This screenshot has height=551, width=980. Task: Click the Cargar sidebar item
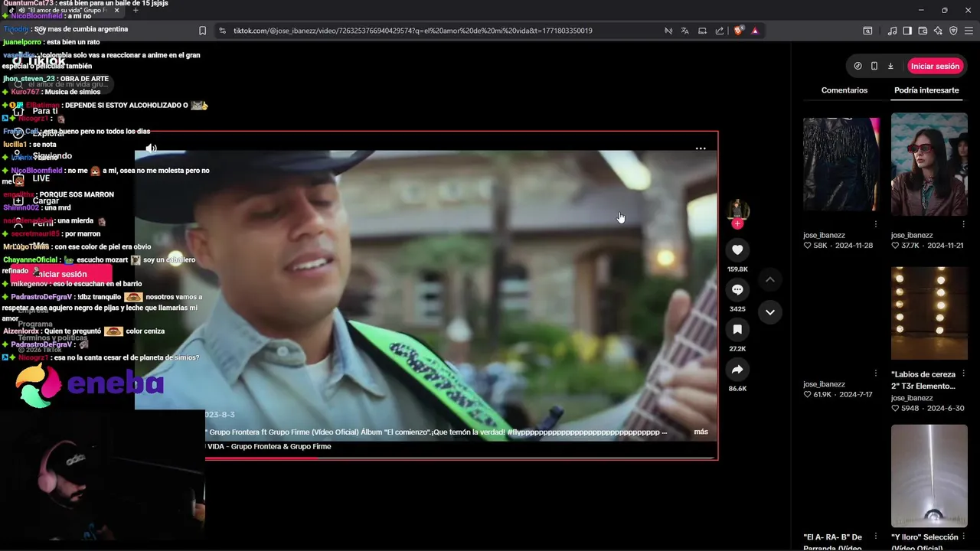pos(36,201)
